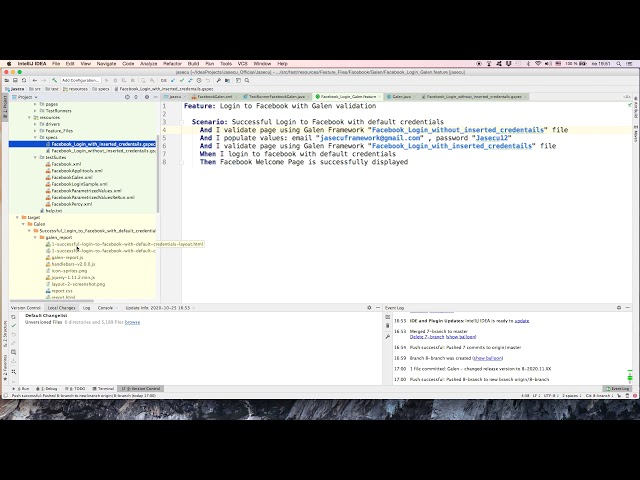Screen dimensions: 640x480
Task: Select the Log tab in Version Control
Action: coord(87,308)
